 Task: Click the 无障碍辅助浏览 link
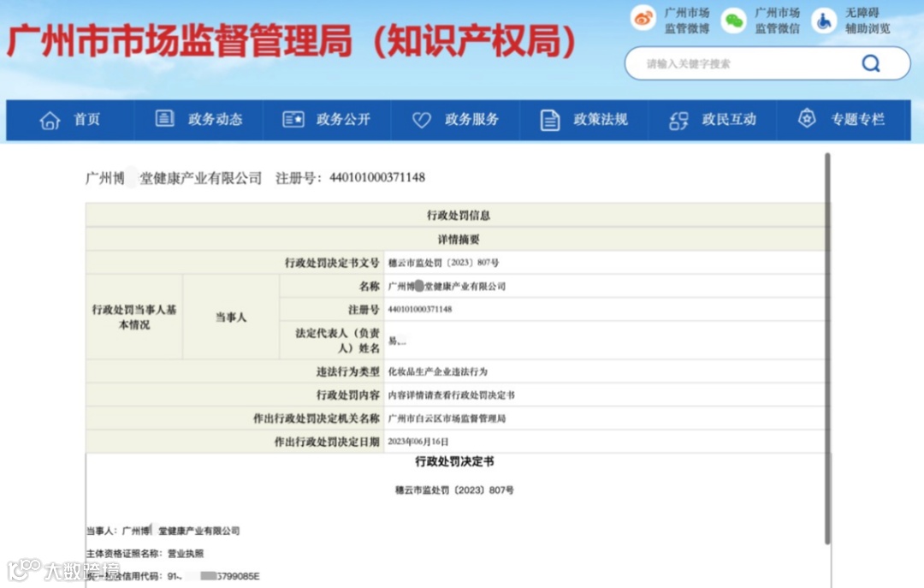click(x=868, y=21)
